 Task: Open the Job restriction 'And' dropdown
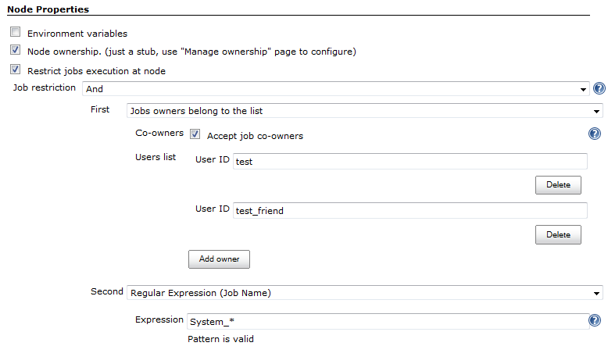[336, 89]
